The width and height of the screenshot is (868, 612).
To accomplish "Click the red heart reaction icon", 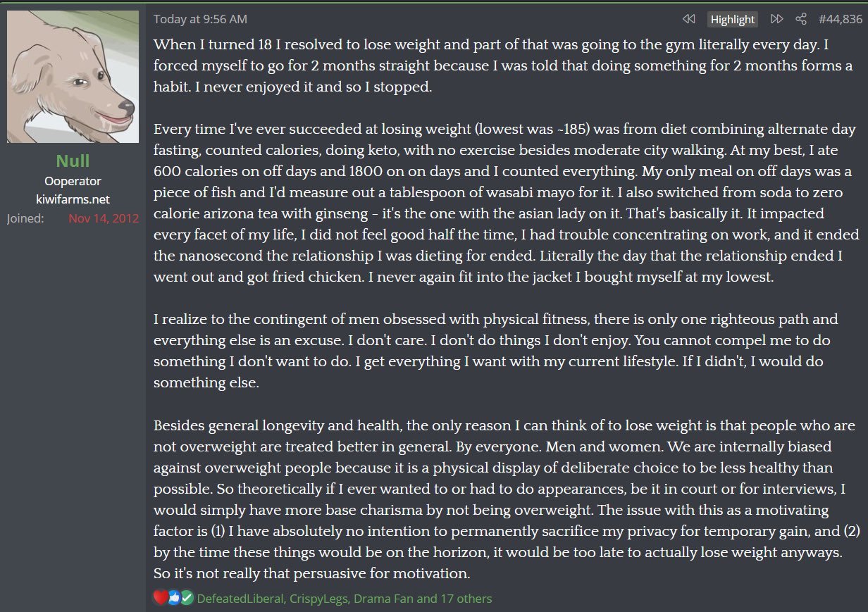I will [161, 598].
